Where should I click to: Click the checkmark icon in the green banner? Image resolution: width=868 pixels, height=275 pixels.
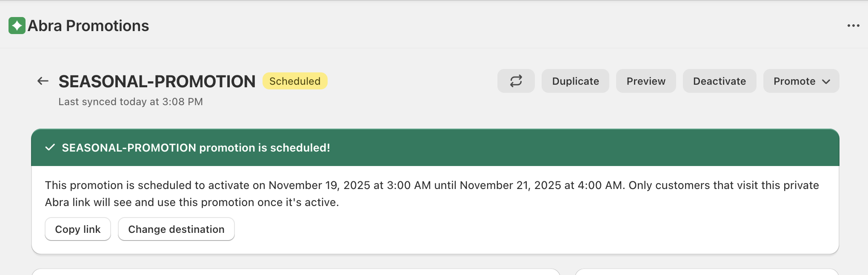(x=51, y=148)
